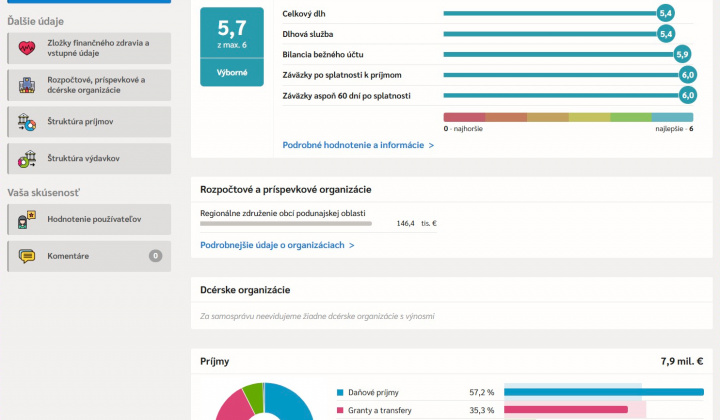Click the speech bubble Komentáre icon
Image resolution: width=720 pixels, height=420 pixels.
[x=27, y=256]
